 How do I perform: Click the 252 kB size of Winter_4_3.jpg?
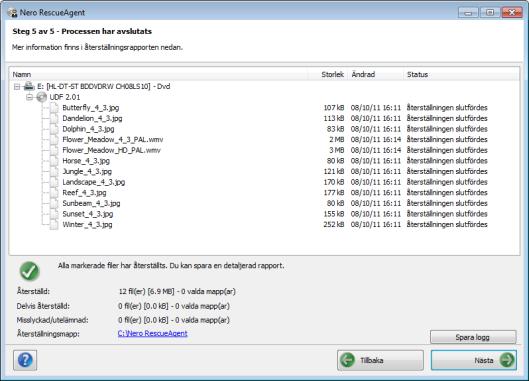[334, 225]
